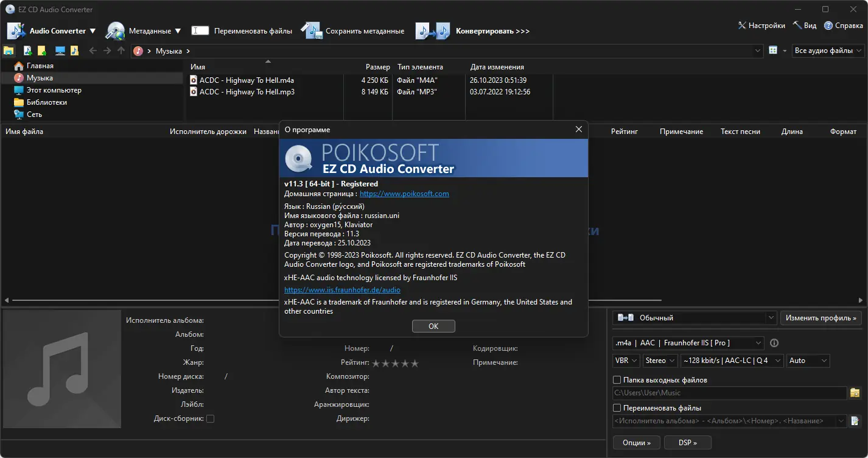Screen dimensions: 868x458
Task: Click the MP3 file icon
Action: click(x=194, y=92)
